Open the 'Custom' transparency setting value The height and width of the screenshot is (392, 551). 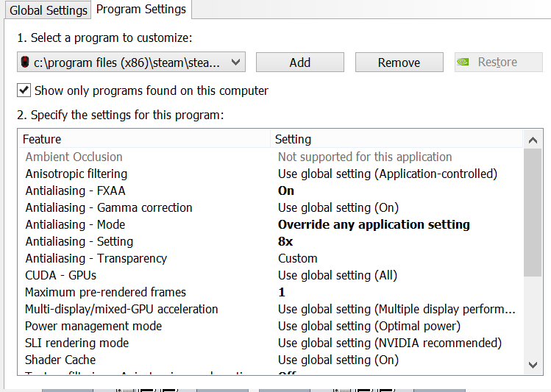pyautogui.click(x=298, y=258)
